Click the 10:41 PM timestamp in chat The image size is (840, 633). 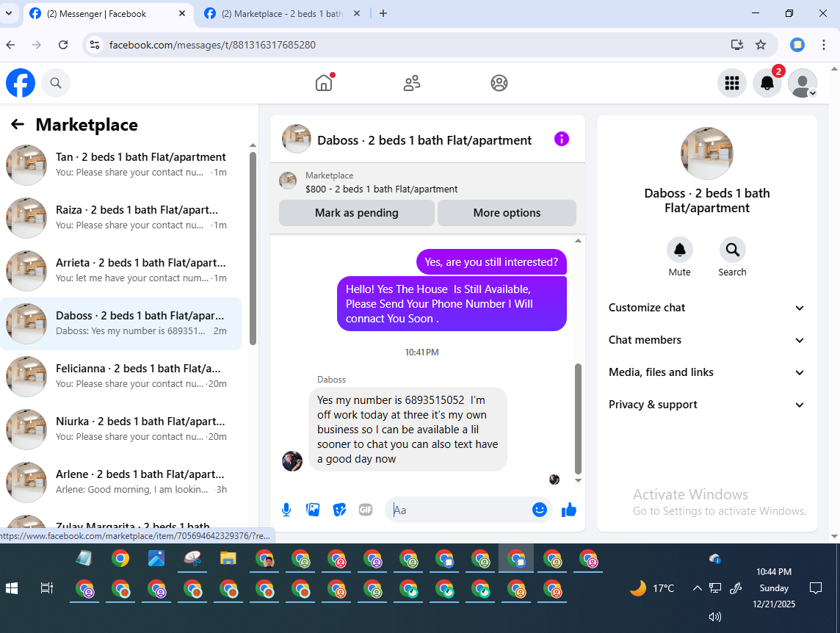421,352
